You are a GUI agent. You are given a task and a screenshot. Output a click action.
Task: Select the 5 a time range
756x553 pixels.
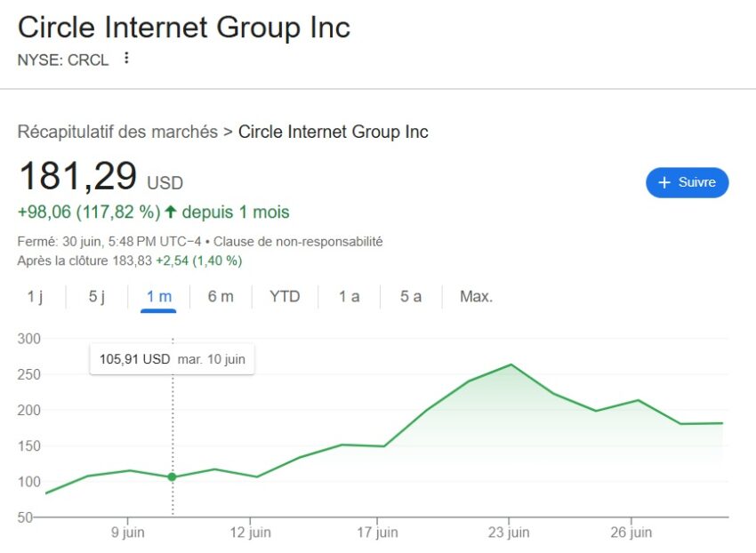click(411, 297)
